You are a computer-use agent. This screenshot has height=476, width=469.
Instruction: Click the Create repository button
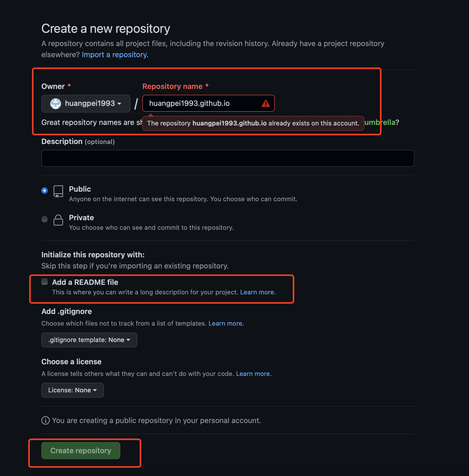pos(81,451)
